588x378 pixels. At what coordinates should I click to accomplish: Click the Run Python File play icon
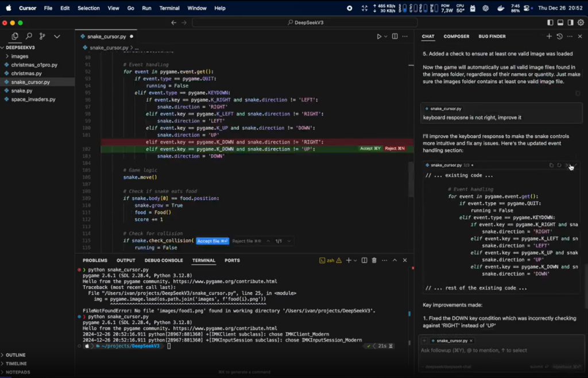(379, 36)
